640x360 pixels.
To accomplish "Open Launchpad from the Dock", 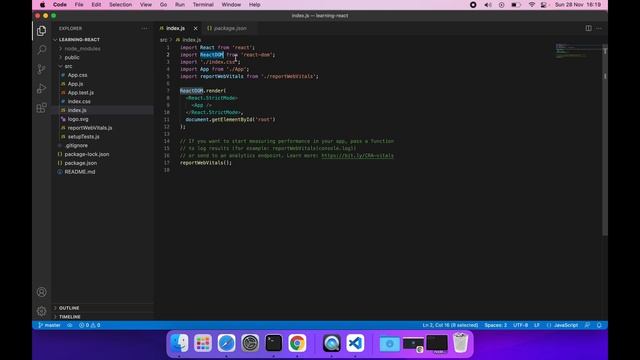I will (203, 343).
